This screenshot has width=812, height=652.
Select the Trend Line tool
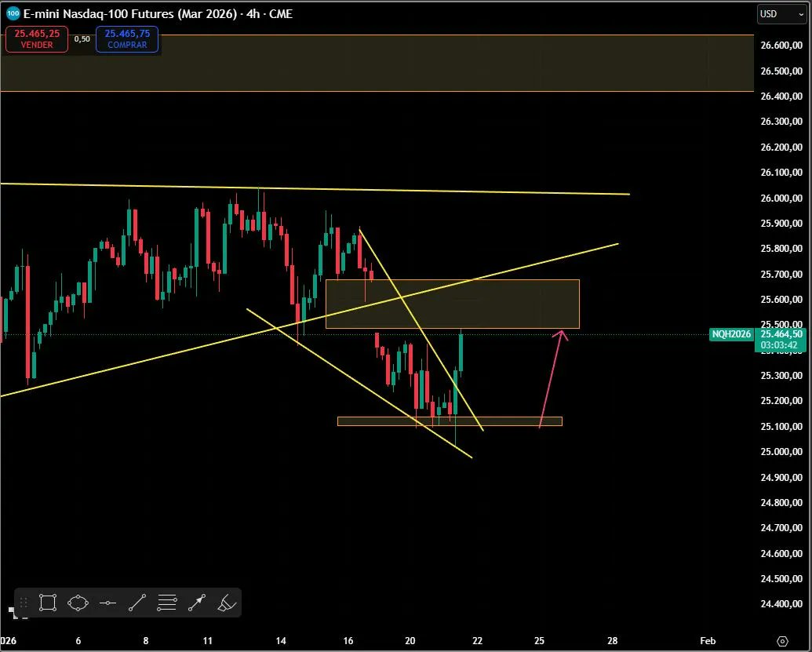(x=137, y=603)
